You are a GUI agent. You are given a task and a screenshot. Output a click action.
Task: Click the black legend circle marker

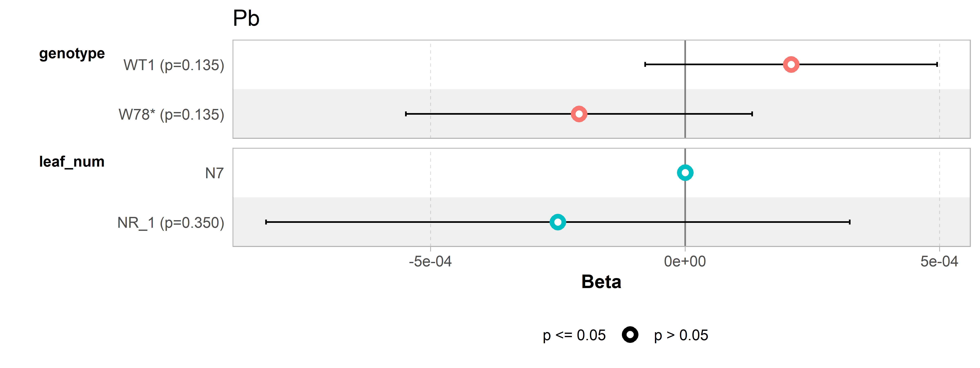[x=630, y=335]
